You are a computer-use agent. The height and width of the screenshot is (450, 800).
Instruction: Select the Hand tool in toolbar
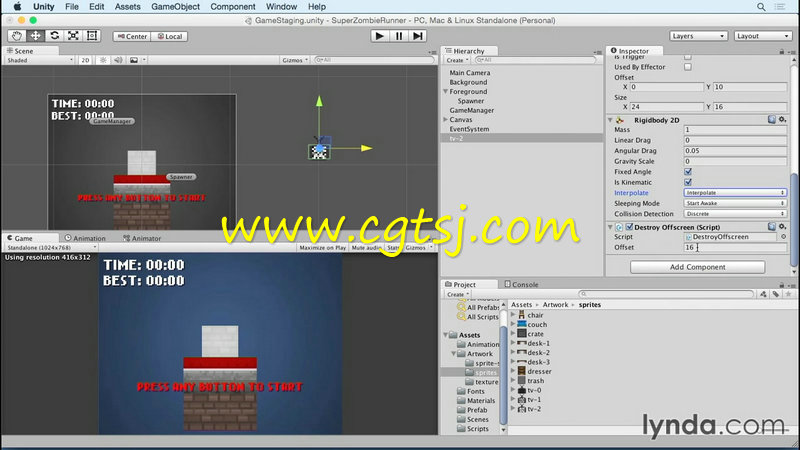[x=17, y=36]
